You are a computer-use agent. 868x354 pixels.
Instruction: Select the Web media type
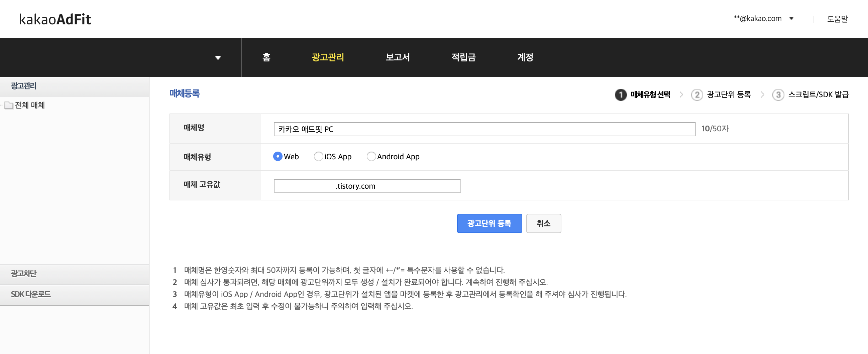click(x=278, y=157)
